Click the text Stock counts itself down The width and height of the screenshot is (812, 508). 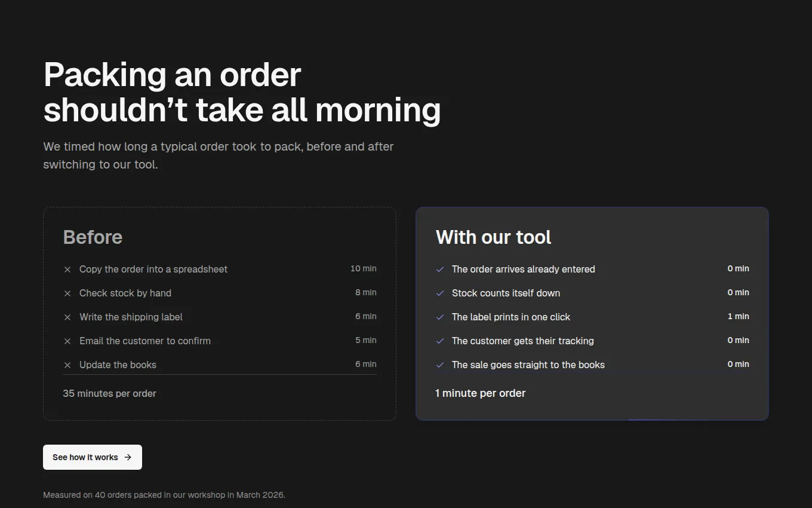tap(506, 293)
